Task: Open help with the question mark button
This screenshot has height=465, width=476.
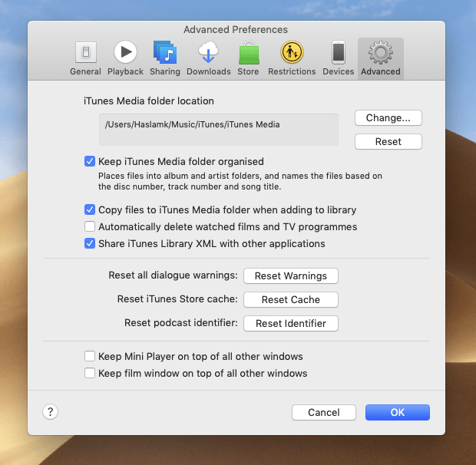Action: 50,412
